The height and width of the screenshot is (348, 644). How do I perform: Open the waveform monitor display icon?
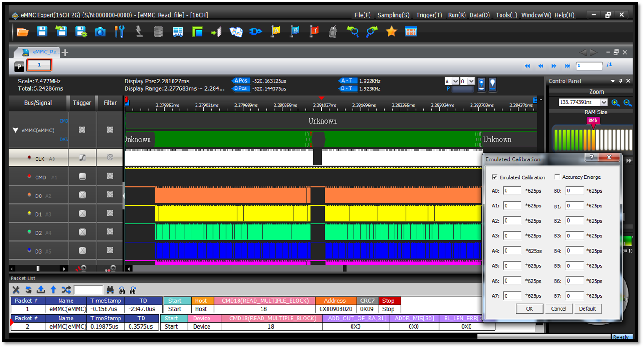coord(178,32)
